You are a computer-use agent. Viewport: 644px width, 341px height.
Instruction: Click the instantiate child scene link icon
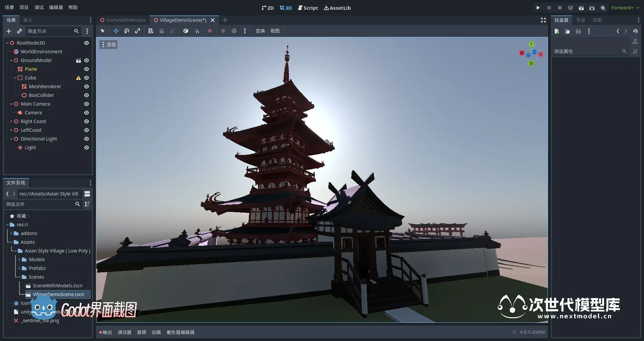[x=19, y=31]
